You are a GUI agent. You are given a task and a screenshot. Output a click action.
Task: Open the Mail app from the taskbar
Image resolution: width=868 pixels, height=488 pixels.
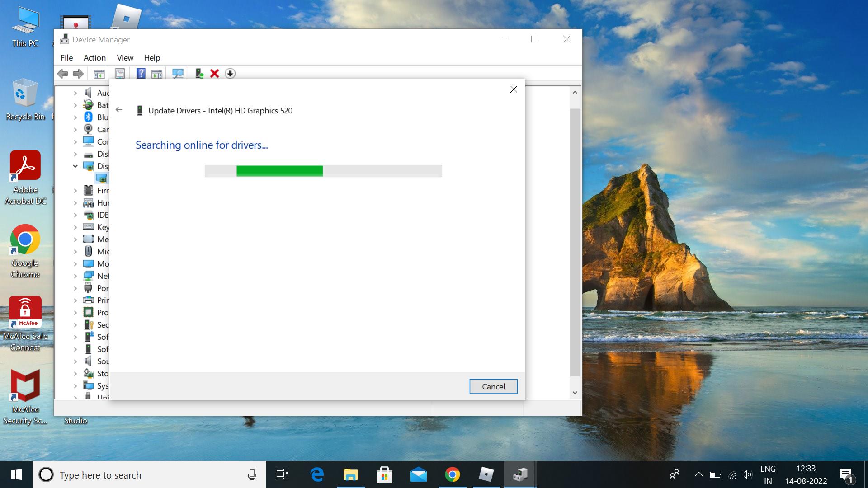click(x=419, y=474)
